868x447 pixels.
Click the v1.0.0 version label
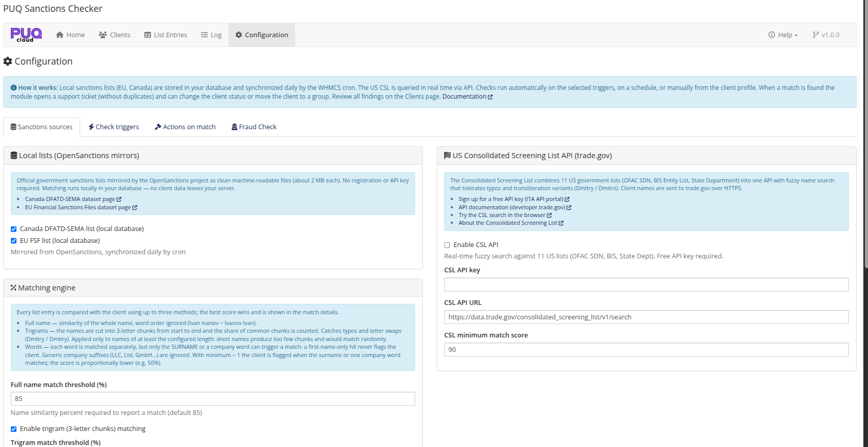click(826, 35)
